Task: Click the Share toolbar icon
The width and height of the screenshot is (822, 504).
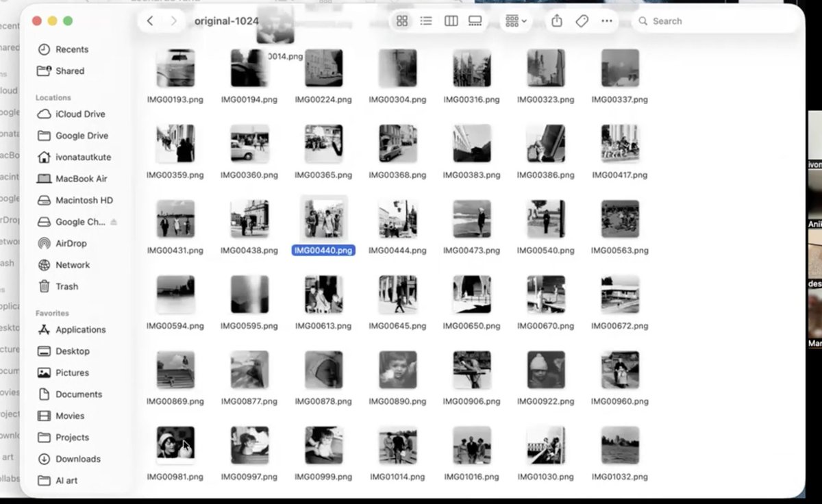Action: click(557, 21)
